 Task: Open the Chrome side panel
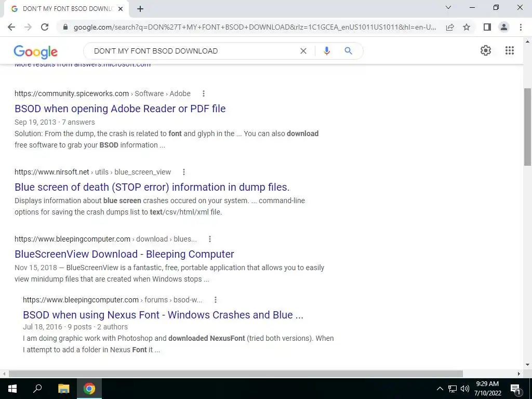pyautogui.click(x=487, y=27)
